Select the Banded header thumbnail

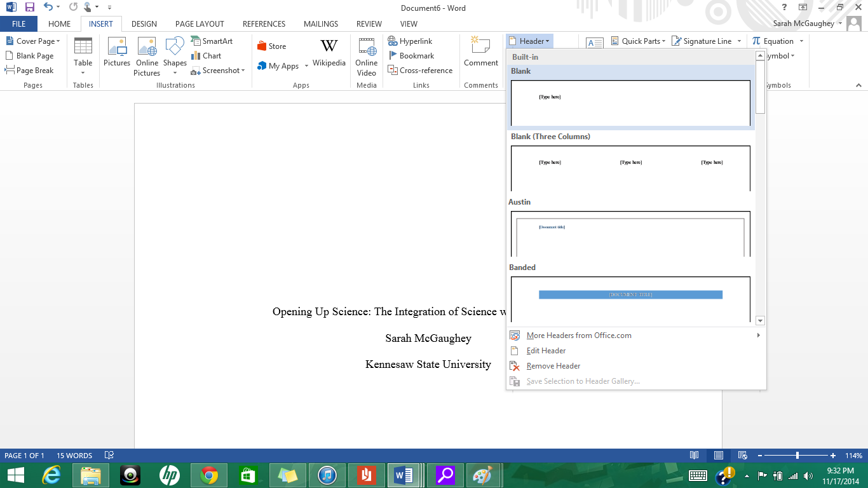coord(630,299)
